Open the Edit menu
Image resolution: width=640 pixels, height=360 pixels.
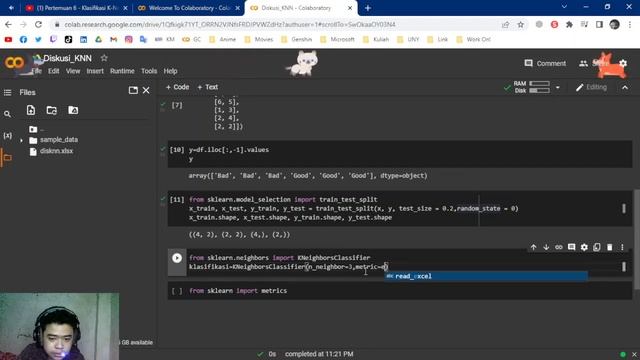[x=53, y=71]
